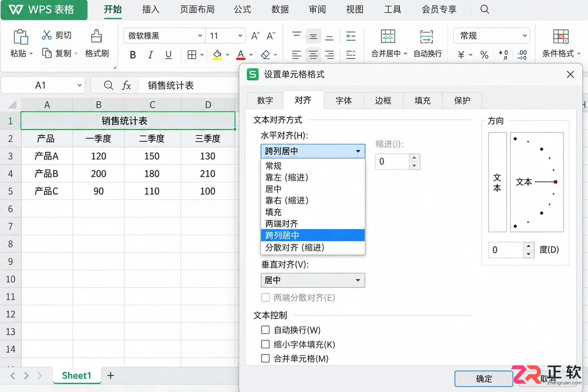Viewport: 588px width, 392px height.
Task: Toggle Bold formatting
Action: click(x=133, y=55)
